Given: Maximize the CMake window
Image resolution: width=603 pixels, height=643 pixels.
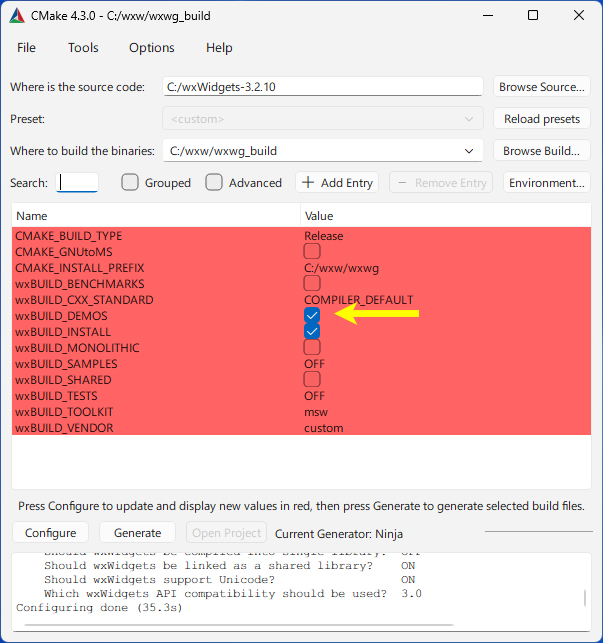Looking at the screenshot, I should point(533,16).
